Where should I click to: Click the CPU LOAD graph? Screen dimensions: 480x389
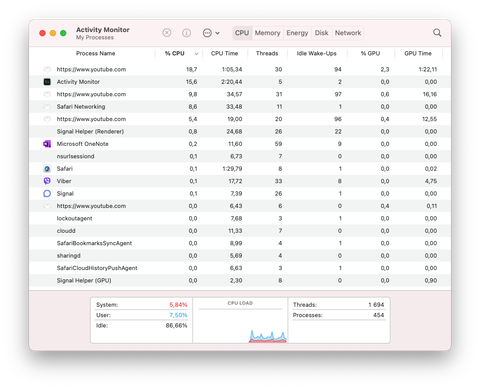(x=240, y=320)
